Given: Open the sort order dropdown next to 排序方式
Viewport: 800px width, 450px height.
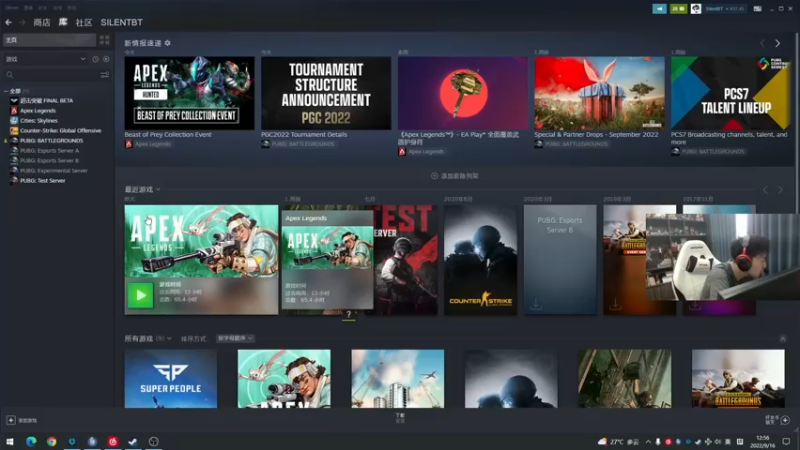Looking at the screenshot, I should pyautogui.click(x=235, y=338).
